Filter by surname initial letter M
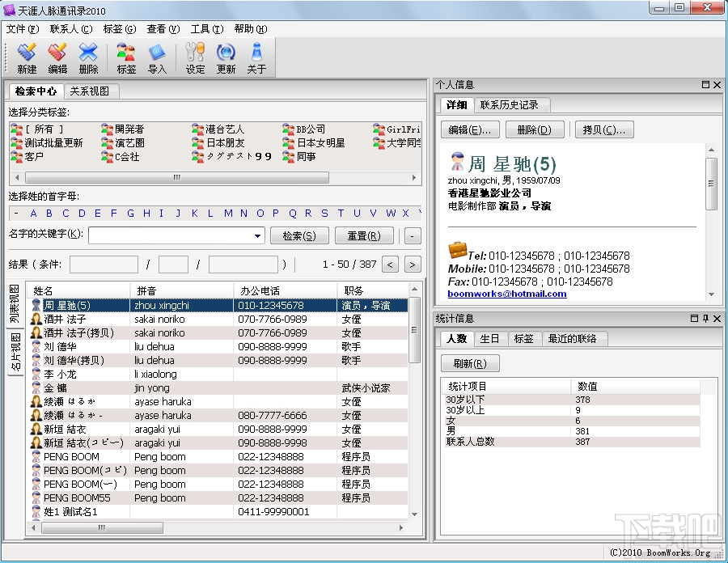Viewport: 728px width, 563px height. click(x=228, y=214)
